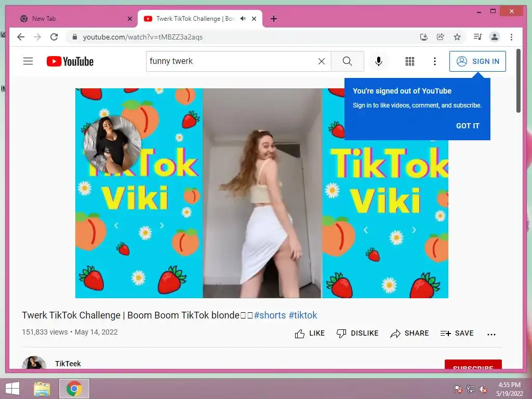This screenshot has width=532, height=399.
Task: Click the install app icon in address bar
Action: pos(423,37)
